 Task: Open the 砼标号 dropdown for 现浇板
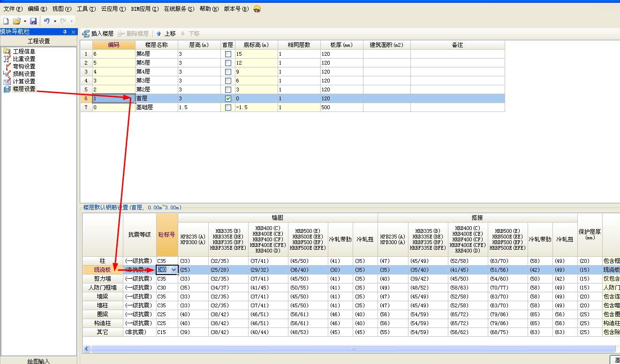[174, 270]
